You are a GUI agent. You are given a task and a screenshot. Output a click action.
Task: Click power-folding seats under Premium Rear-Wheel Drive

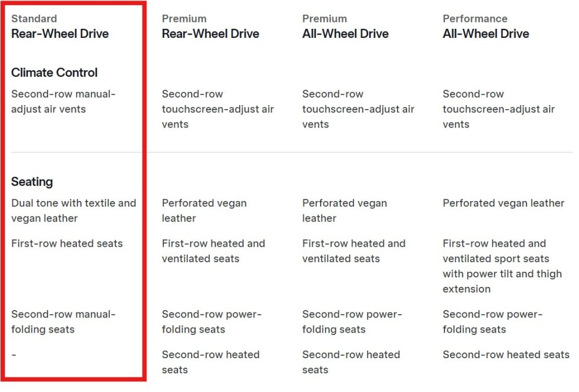211,321
